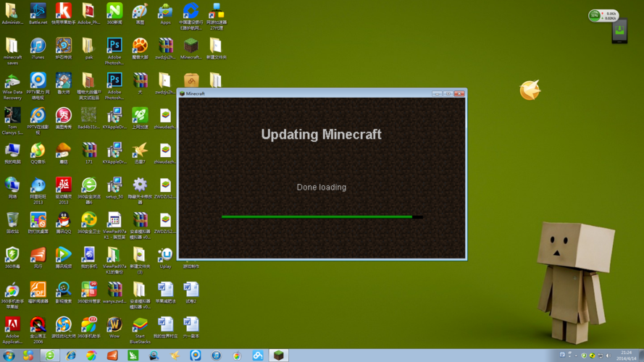Open the Windows Start button
This screenshot has width=644, height=362.
coord(9,355)
